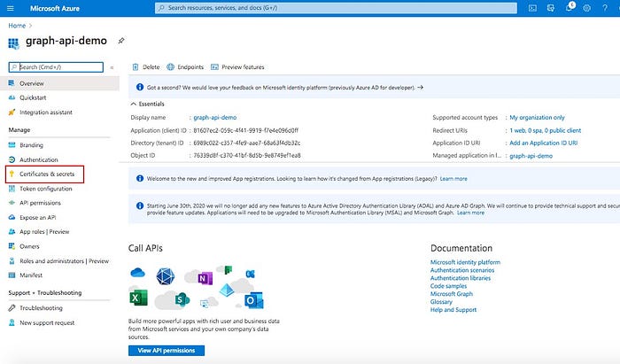Click Learn more in the App registrations notice
This screenshot has height=364, width=620.
[453, 179]
